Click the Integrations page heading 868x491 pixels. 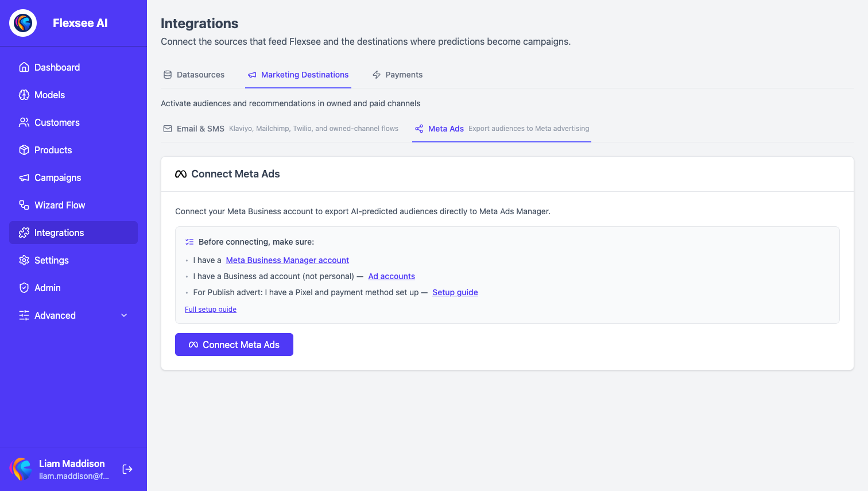(x=199, y=24)
